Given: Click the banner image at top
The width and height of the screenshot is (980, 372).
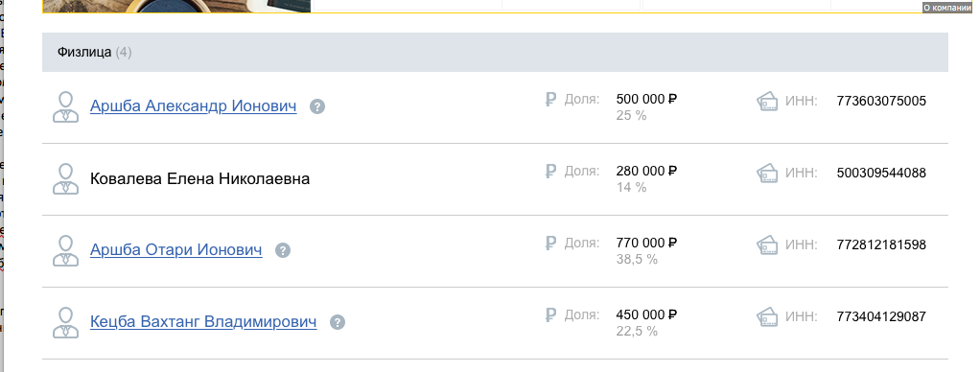Looking at the screenshot, I should (176, 6).
